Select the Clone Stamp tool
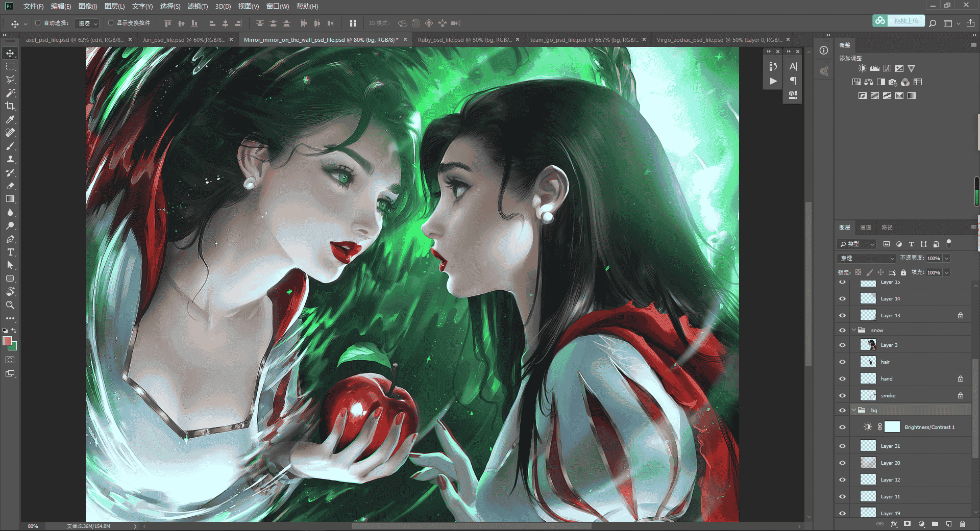The image size is (980, 531). pyautogui.click(x=10, y=159)
